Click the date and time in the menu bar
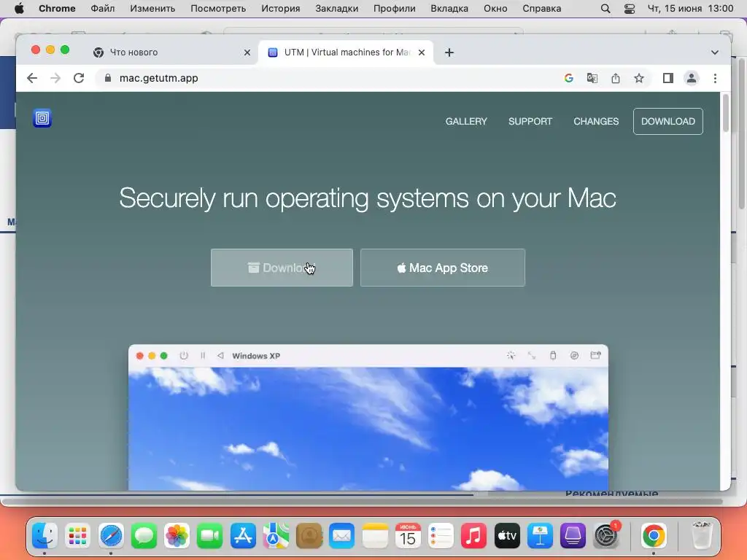The width and height of the screenshot is (747, 560). point(690,9)
